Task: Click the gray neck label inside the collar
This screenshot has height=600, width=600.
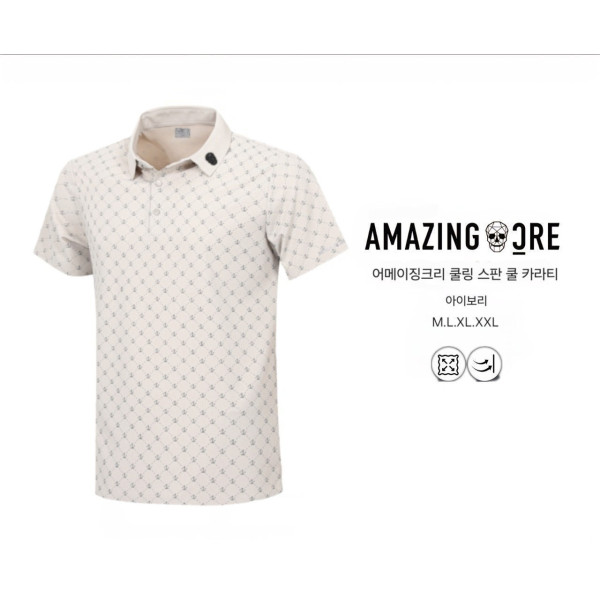Action: point(183,133)
